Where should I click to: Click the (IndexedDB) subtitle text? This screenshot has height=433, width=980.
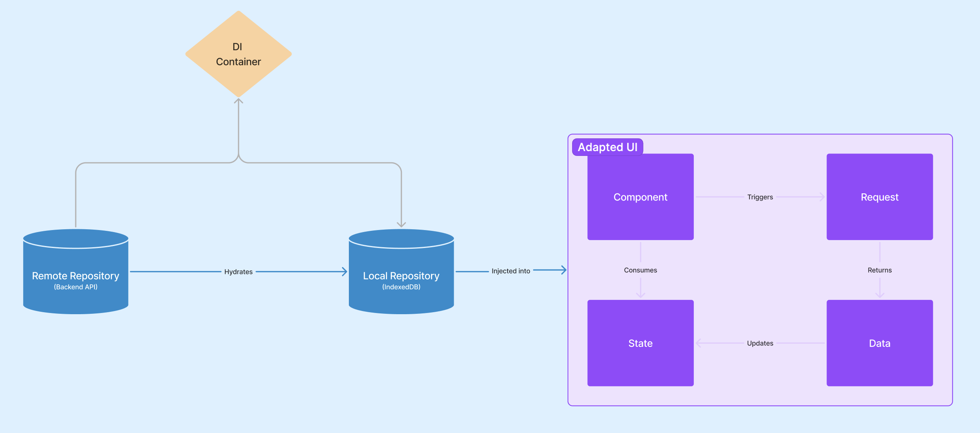pos(401,286)
